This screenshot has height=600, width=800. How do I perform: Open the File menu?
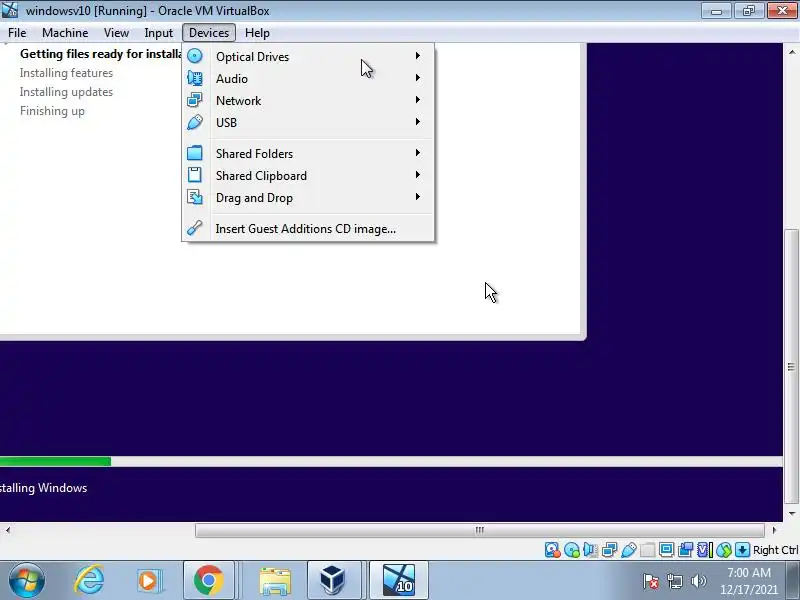17,33
